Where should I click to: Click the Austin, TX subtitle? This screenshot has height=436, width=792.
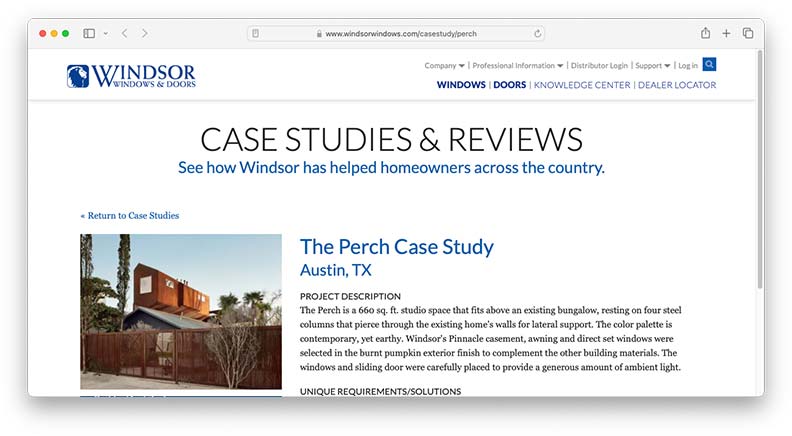tap(336, 270)
